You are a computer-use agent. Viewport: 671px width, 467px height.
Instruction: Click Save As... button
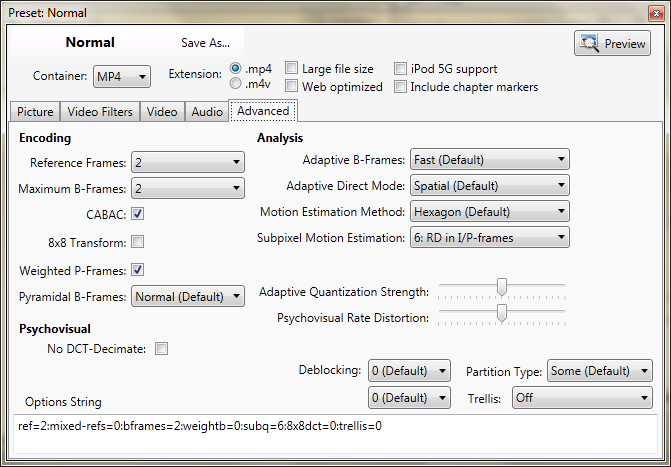click(205, 43)
